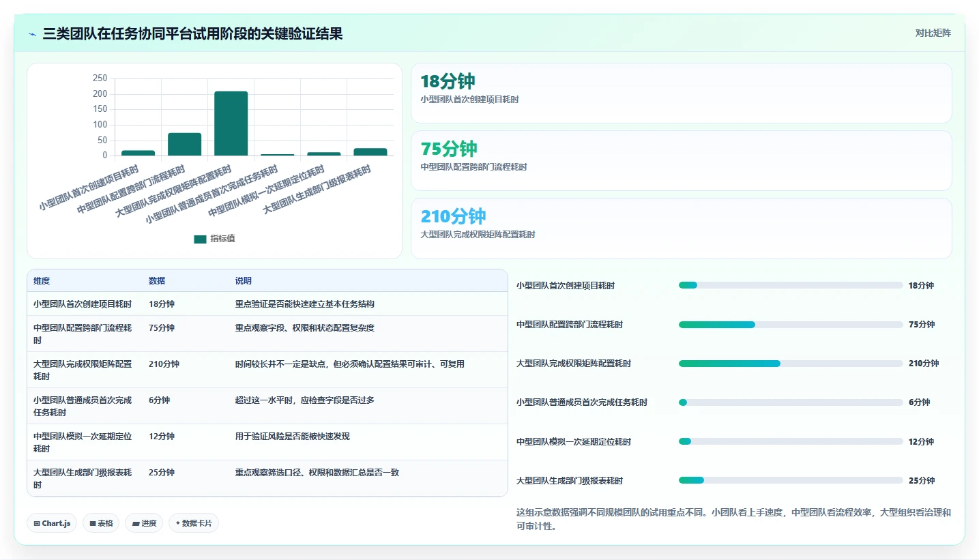The width and height of the screenshot is (979, 560).
Task: Click note 超过这一水平时，应检查字段是否过多
Action: tap(304, 400)
